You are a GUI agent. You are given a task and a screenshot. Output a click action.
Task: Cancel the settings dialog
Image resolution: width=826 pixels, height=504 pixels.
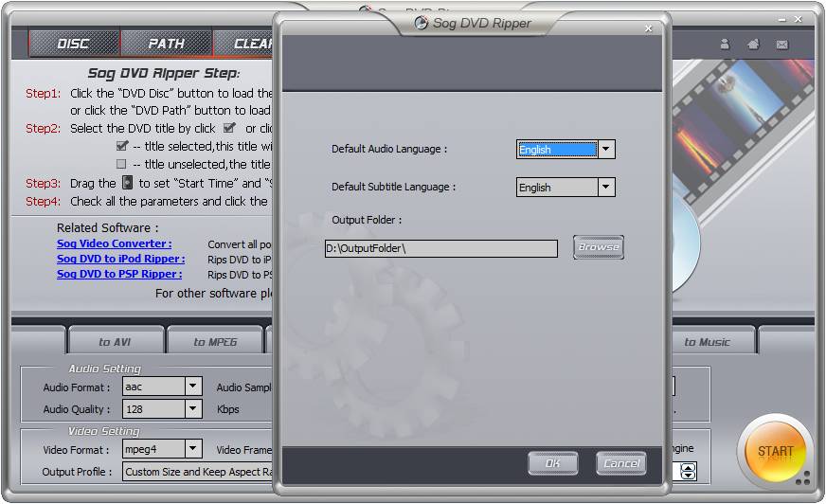tap(621, 463)
